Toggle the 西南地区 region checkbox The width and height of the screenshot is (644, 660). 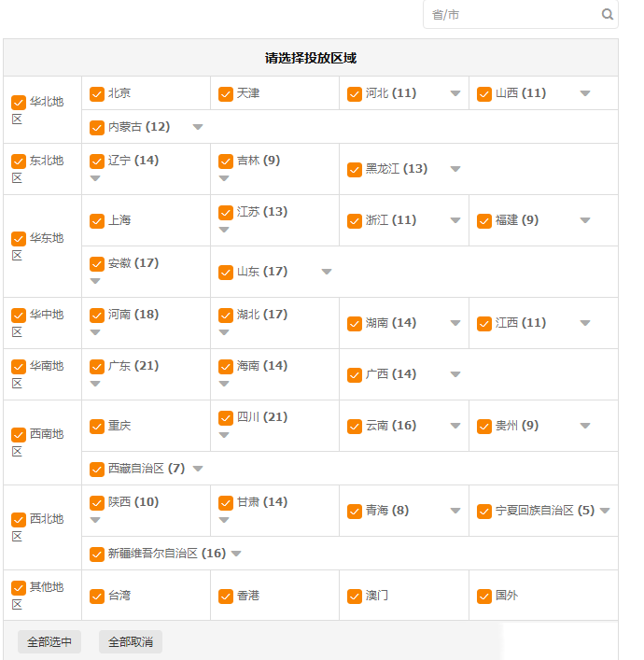pyautogui.click(x=19, y=435)
